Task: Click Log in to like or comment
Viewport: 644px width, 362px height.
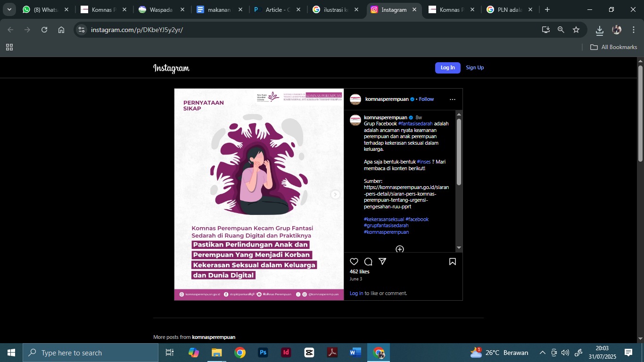Action: pyautogui.click(x=356, y=293)
